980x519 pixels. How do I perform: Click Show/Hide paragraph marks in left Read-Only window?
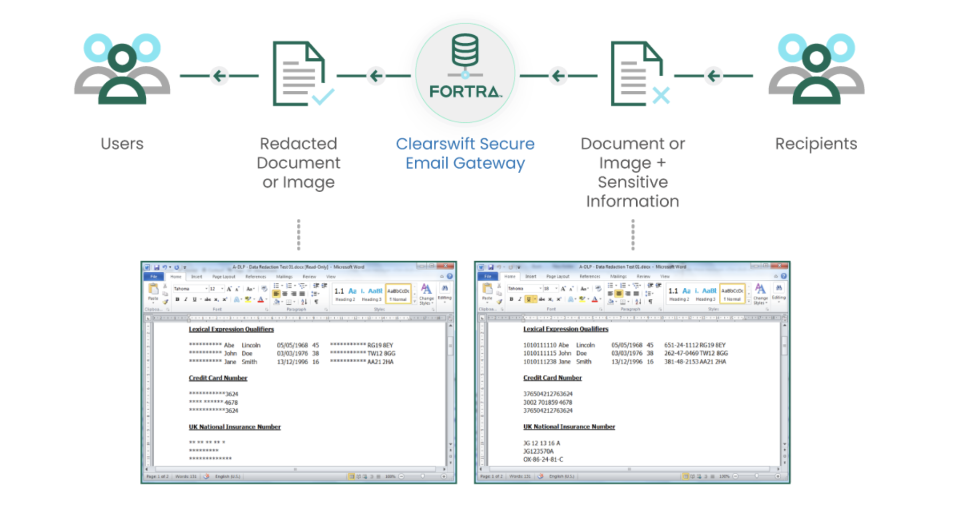click(x=317, y=302)
